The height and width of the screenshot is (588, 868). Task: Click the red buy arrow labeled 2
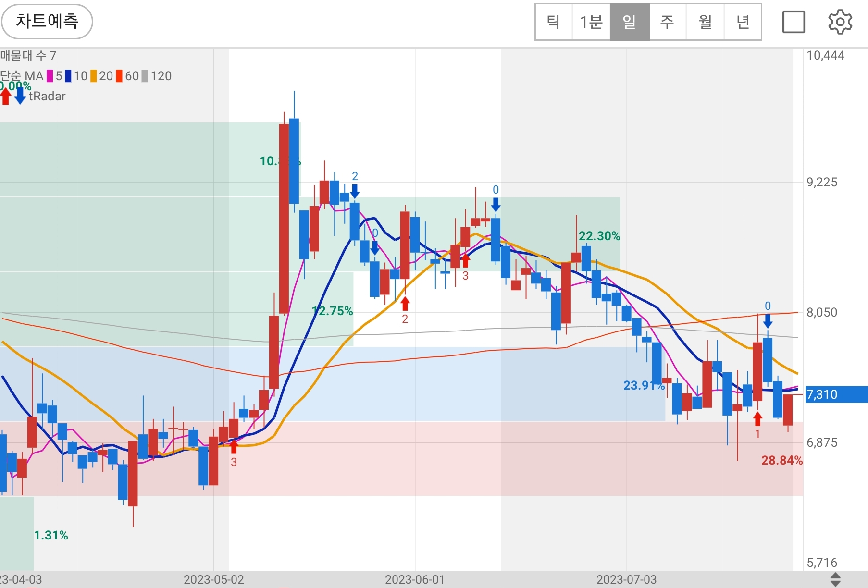point(405,304)
